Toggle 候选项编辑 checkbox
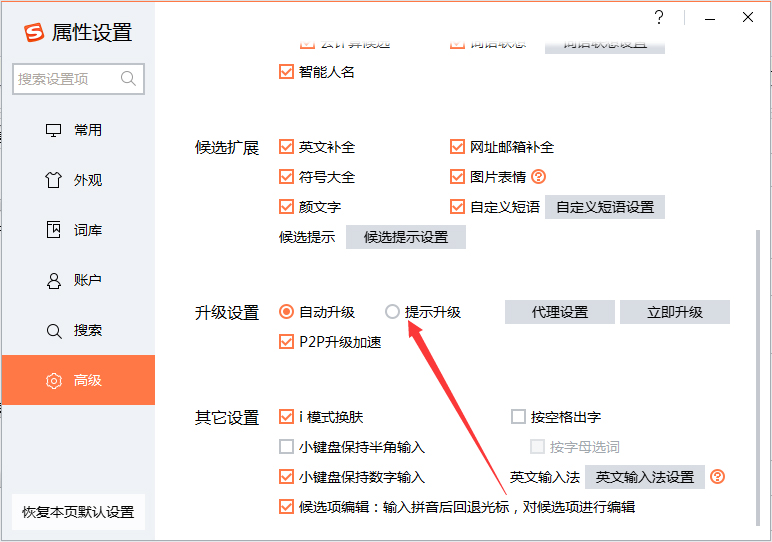The height and width of the screenshot is (542, 772). [x=286, y=507]
